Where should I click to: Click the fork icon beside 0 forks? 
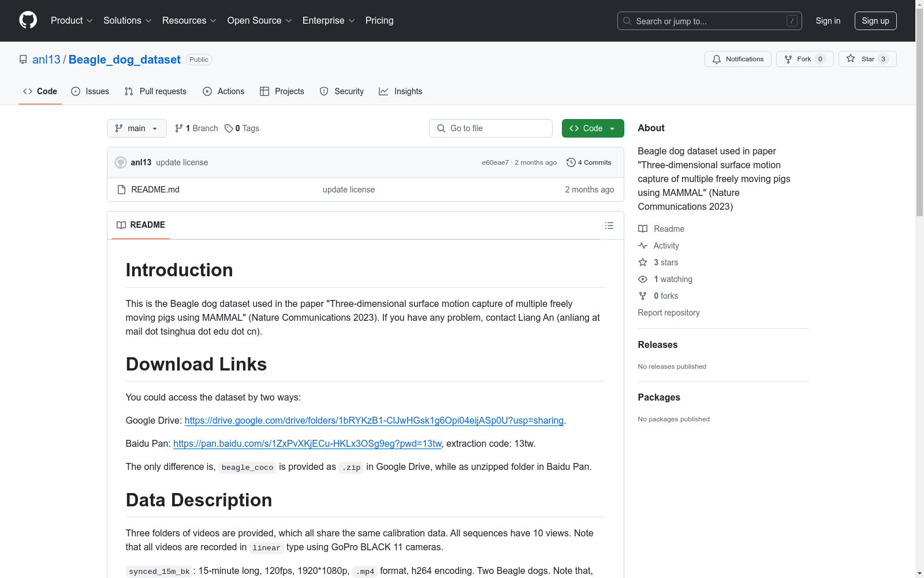coord(643,296)
